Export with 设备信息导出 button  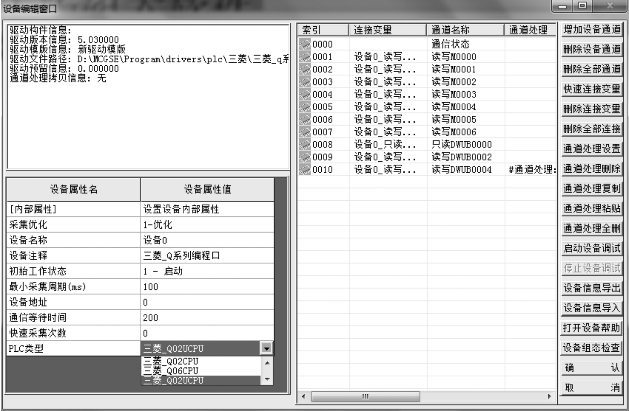[592, 288]
